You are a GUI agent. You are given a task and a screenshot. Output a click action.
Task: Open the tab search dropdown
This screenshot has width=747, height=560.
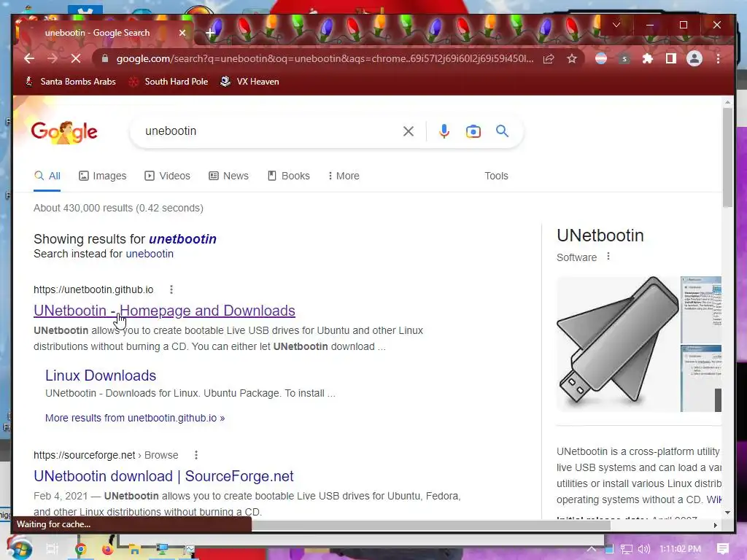(x=616, y=25)
